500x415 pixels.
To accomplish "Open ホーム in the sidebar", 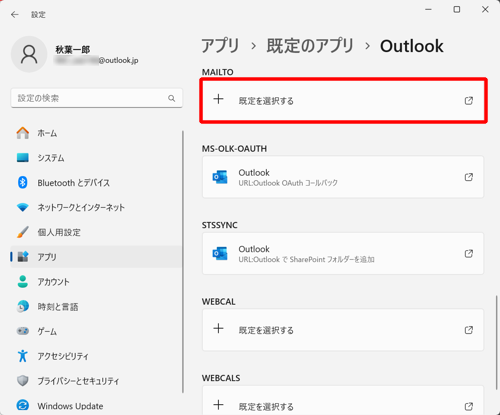I will 97,133.
